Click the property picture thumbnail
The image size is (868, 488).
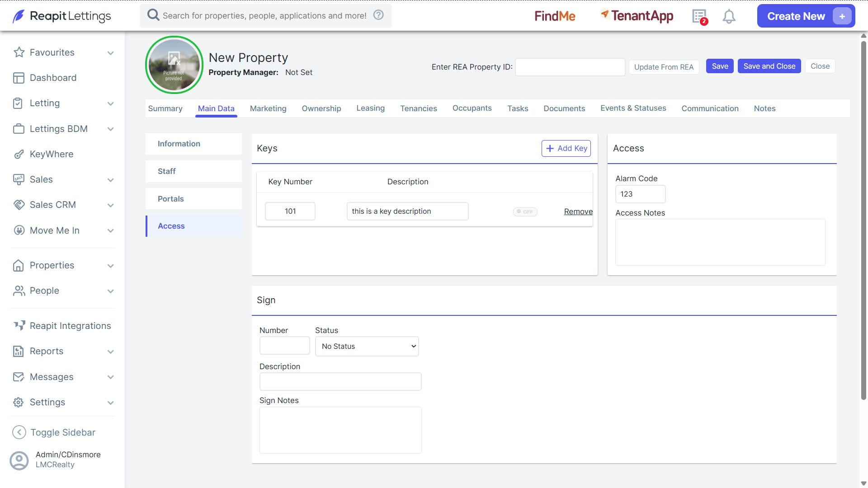174,65
